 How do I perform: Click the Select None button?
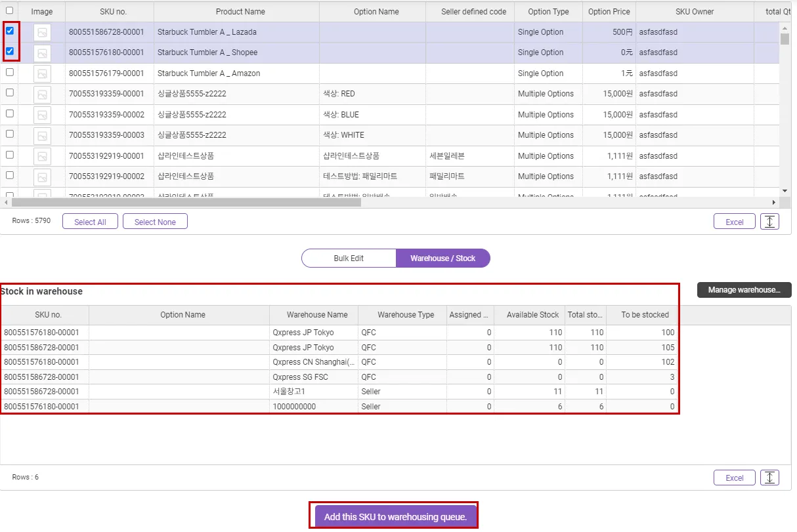tap(155, 222)
